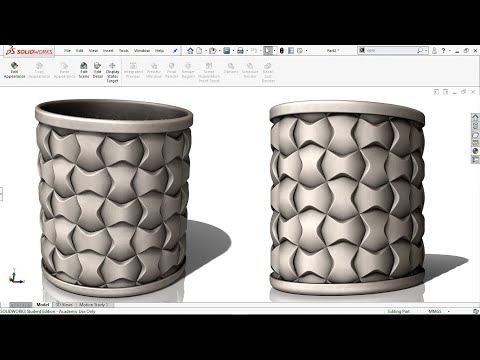Click the Render Region tool
480x360 pixels.
188,70
